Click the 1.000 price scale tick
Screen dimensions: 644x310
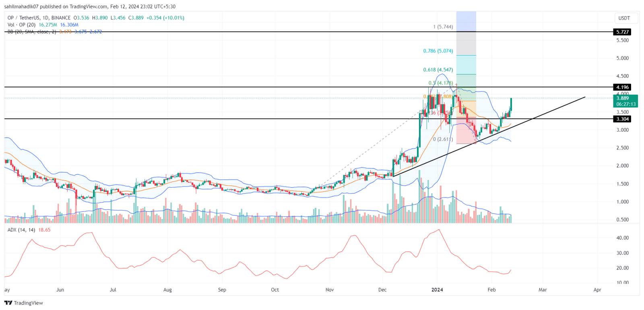tap(623, 202)
